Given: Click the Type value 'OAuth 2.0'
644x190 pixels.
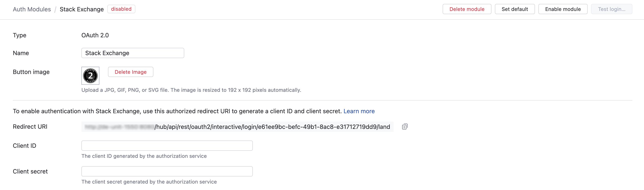Looking at the screenshot, I should (x=95, y=35).
